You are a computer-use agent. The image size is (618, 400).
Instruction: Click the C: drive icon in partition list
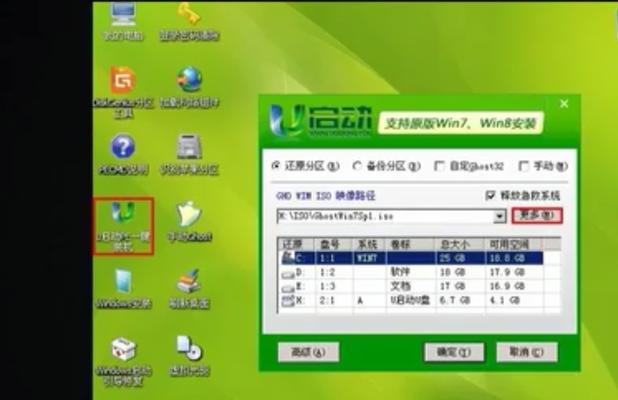pos(289,257)
